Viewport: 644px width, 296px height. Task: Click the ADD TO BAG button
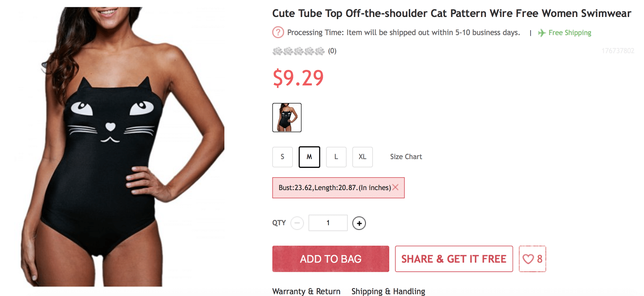pyautogui.click(x=330, y=259)
